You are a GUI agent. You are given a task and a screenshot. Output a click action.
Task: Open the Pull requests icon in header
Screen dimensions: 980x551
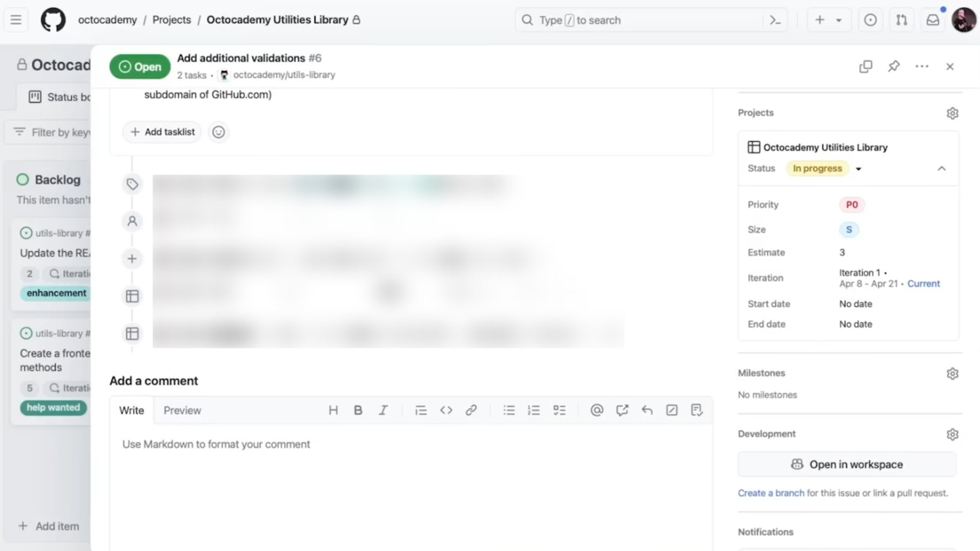tap(902, 20)
